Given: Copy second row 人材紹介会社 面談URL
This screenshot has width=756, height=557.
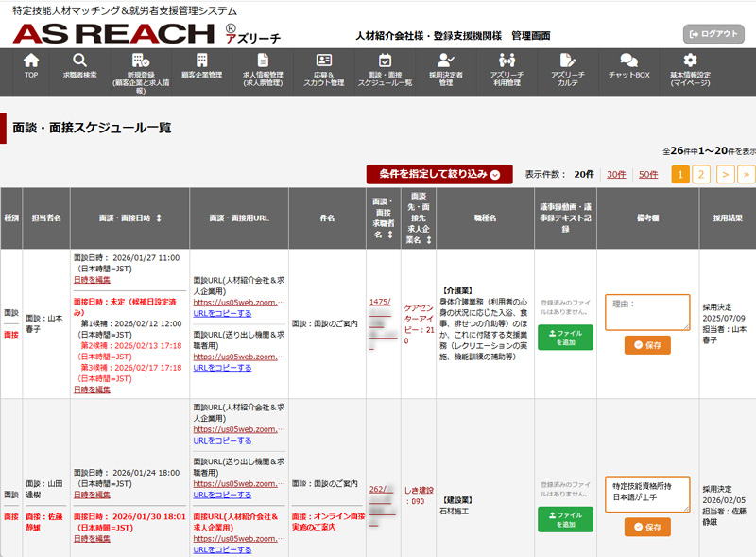Looking at the screenshot, I should tap(222, 440).
